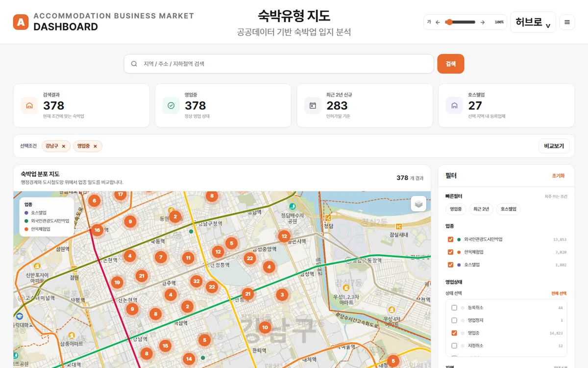Click the orange font size slider handle
588x368 pixels.
[449, 22]
